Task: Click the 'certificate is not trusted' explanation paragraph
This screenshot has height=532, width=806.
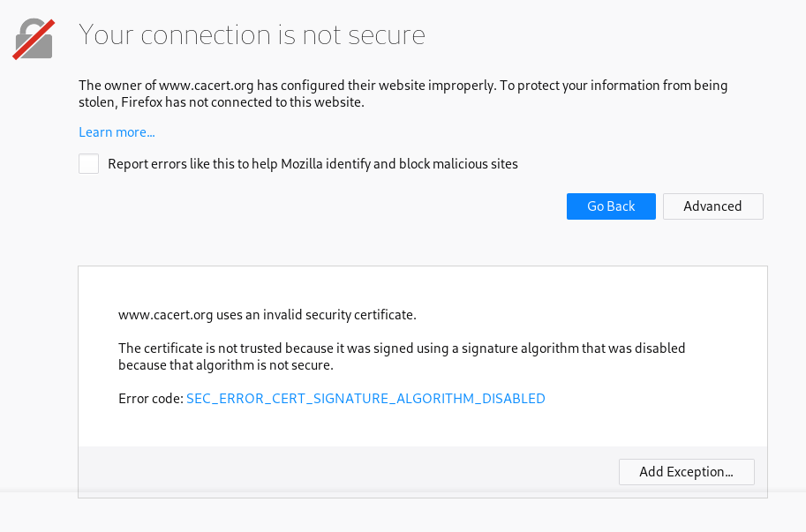Action: [402, 356]
